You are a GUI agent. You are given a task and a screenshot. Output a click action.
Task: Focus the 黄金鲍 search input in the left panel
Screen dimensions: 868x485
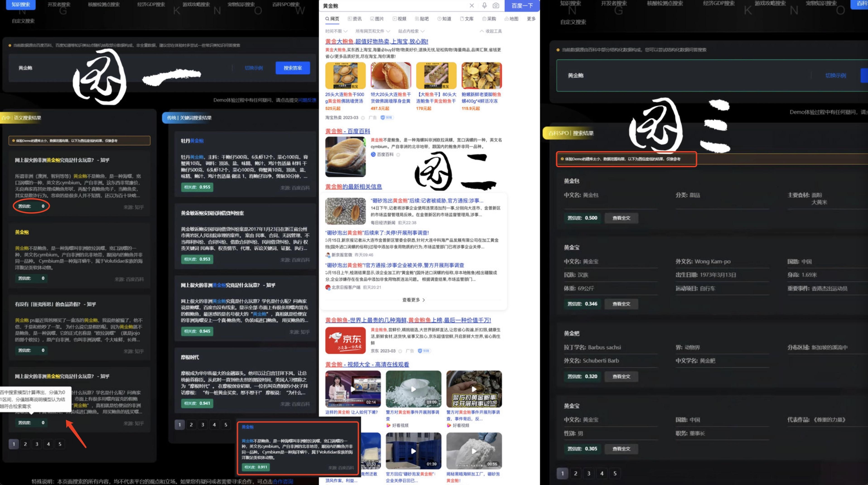121,68
